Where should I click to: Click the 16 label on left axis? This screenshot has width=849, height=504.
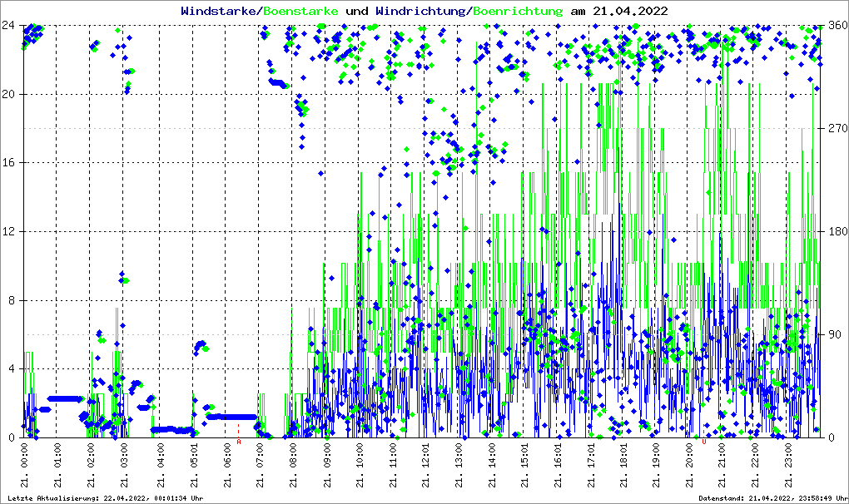(8, 163)
